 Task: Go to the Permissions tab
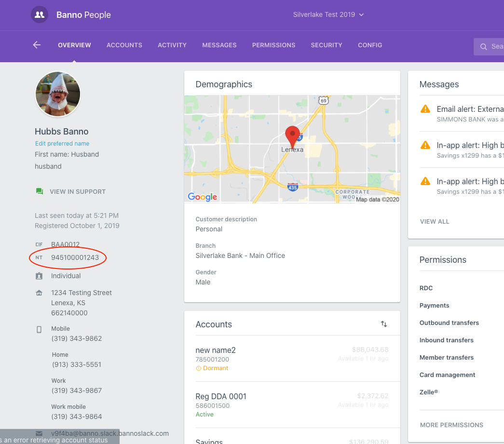pos(273,45)
